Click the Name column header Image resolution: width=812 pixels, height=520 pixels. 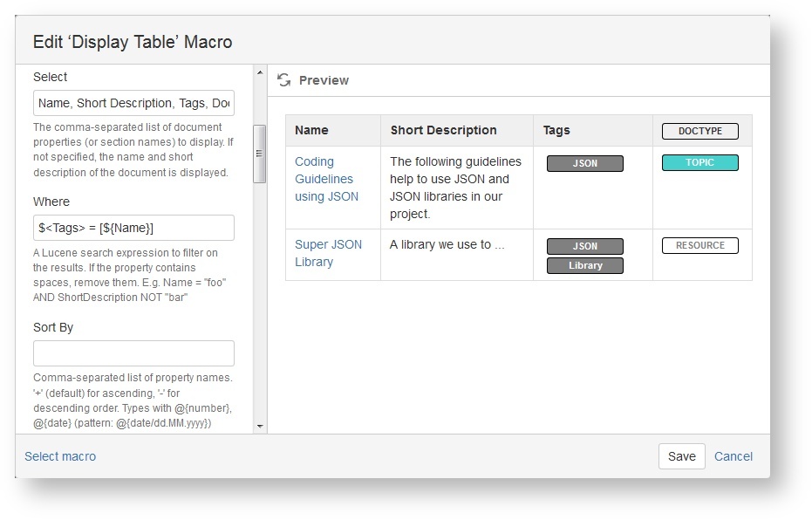pyautogui.click(x=311, y=130)
